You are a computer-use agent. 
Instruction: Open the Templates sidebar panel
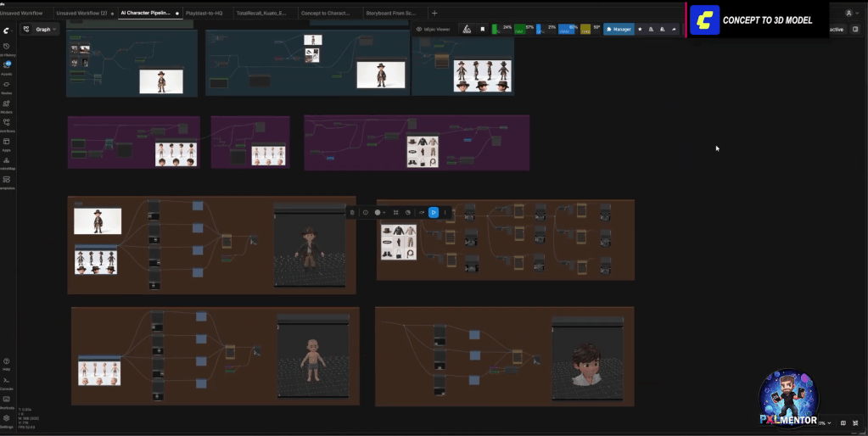(7, 182)
